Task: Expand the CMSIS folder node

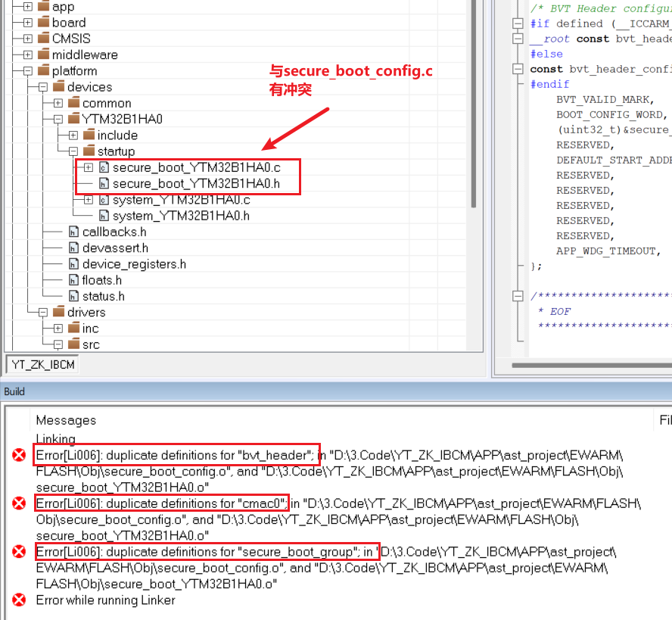Action: pos(27,39)
